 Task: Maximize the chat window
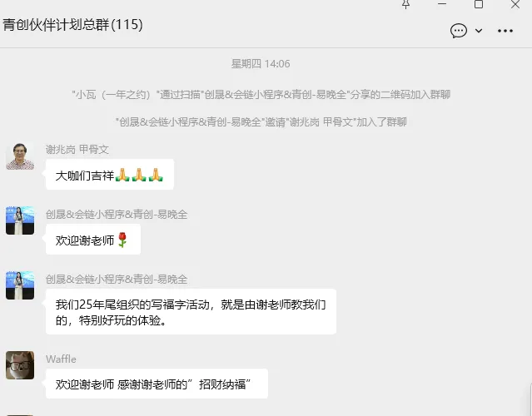click(479, 4)
